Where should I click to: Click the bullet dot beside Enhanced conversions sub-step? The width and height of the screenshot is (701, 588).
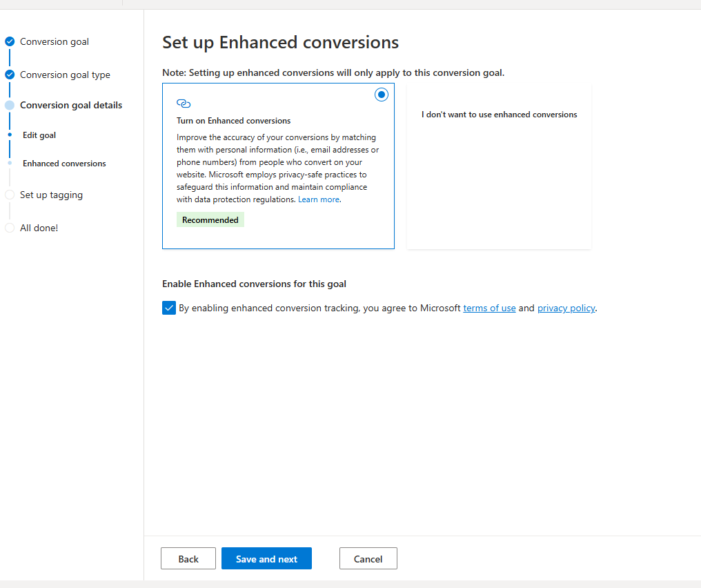click(x=10, y=164)
